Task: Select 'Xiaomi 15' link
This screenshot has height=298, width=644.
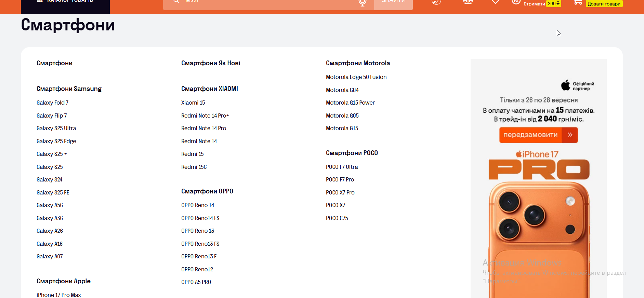Action: [193, 103]
